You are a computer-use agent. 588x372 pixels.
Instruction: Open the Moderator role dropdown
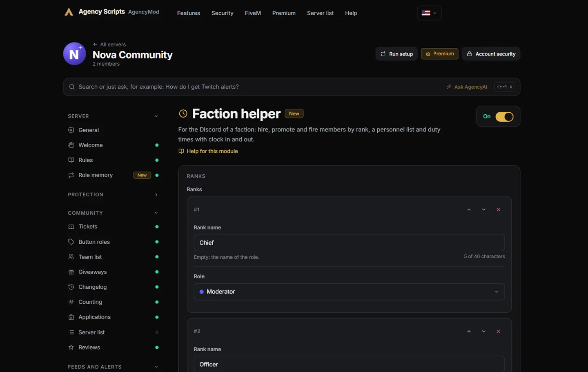[349, 292]
